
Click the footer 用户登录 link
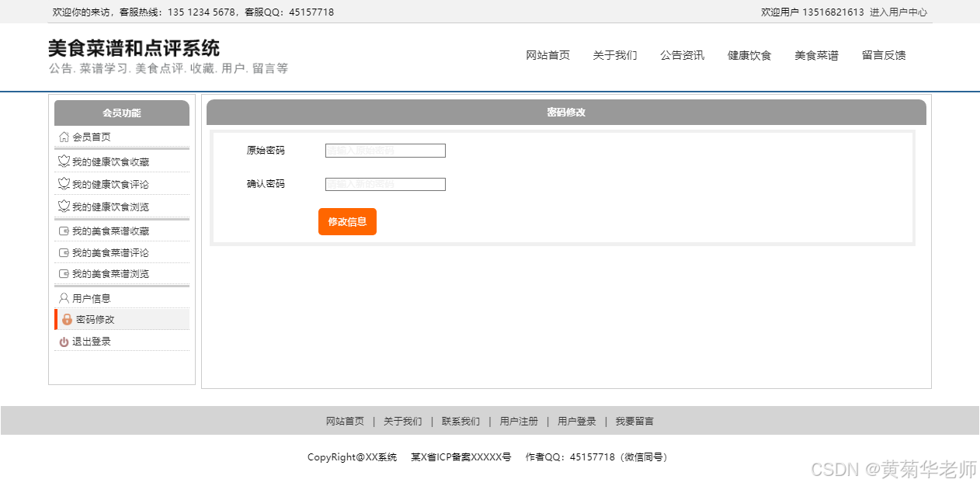[x=577, y=422]
